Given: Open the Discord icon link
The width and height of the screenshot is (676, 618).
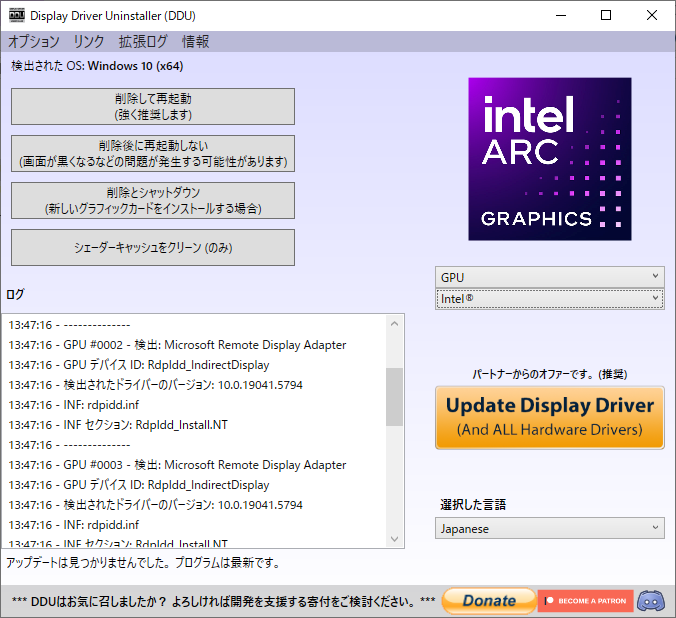Looking at the screenshot, I should (651, 601).
